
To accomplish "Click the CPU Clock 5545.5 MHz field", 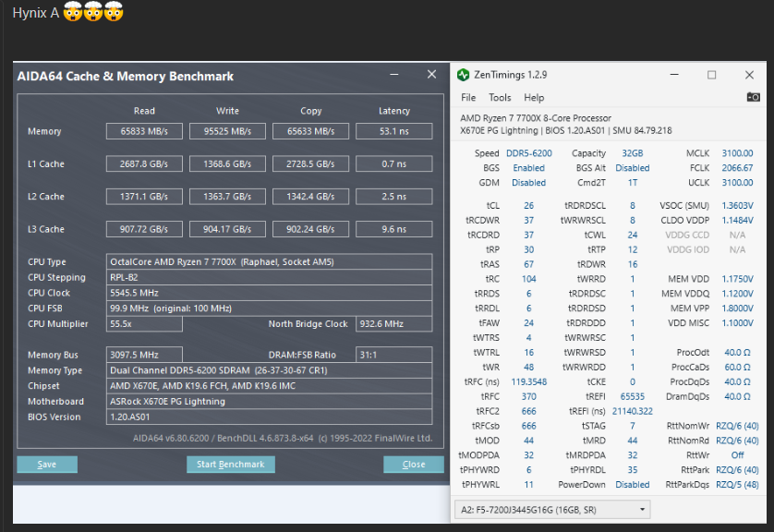I will coord(269,293).
